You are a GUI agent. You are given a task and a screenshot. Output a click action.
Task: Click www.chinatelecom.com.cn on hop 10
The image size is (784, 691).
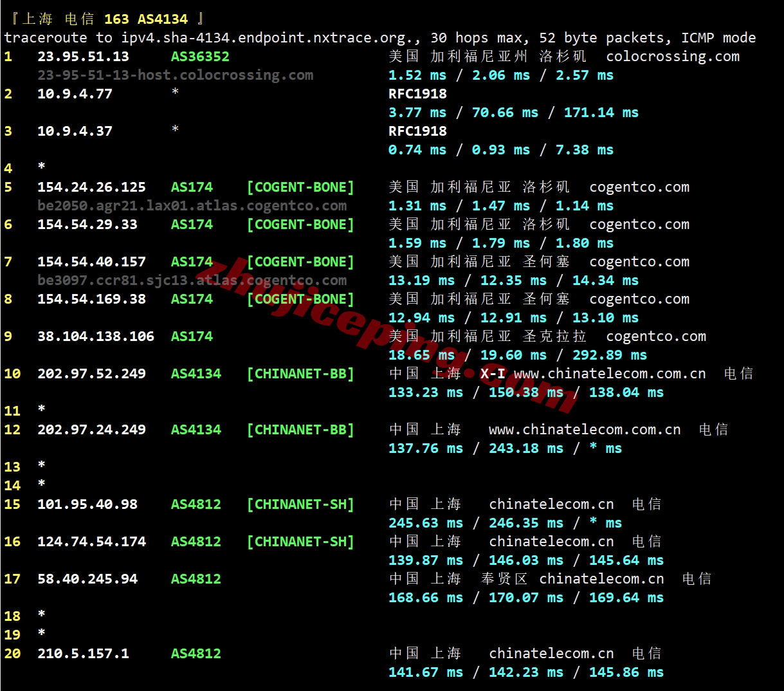610,374
